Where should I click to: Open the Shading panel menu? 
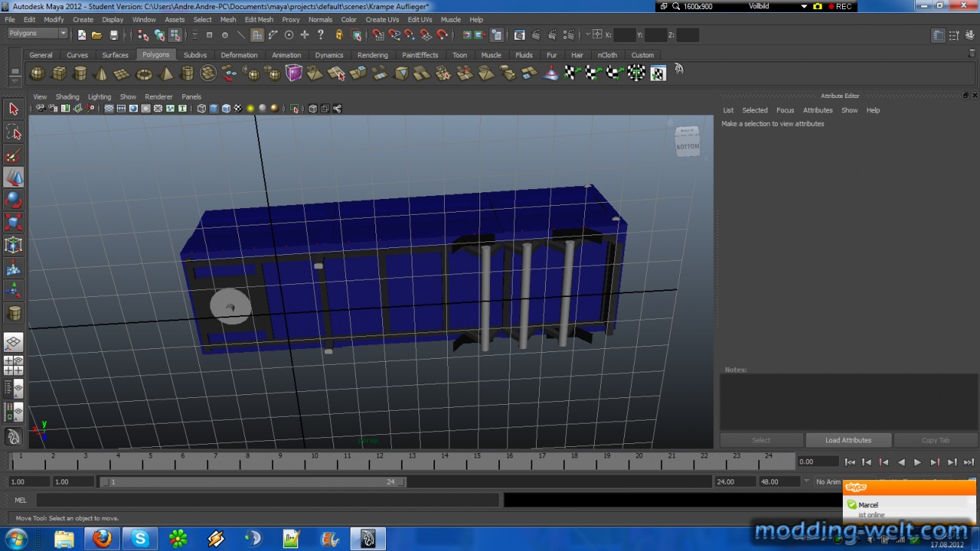[x=67, y=96]
